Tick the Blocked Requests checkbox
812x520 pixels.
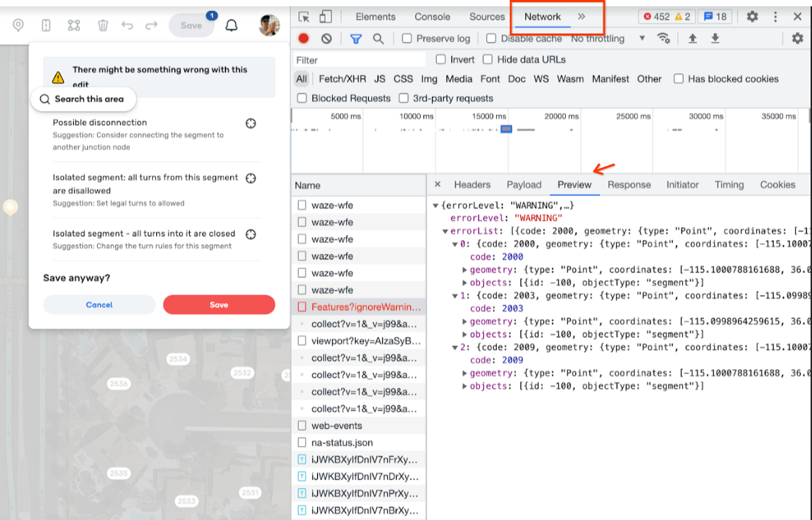[x=302, y=98]
